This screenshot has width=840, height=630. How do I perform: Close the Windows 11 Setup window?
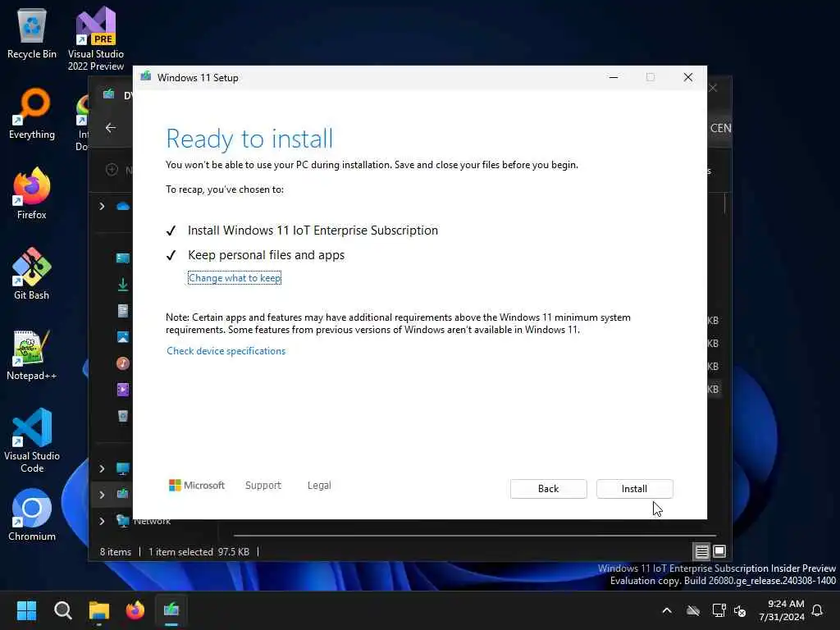point(688,78)
